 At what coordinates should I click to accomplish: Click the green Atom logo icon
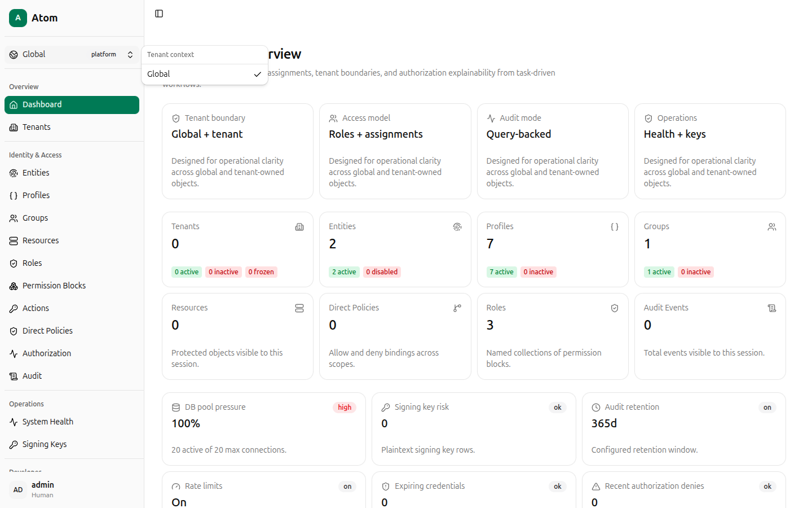(18, 18)
